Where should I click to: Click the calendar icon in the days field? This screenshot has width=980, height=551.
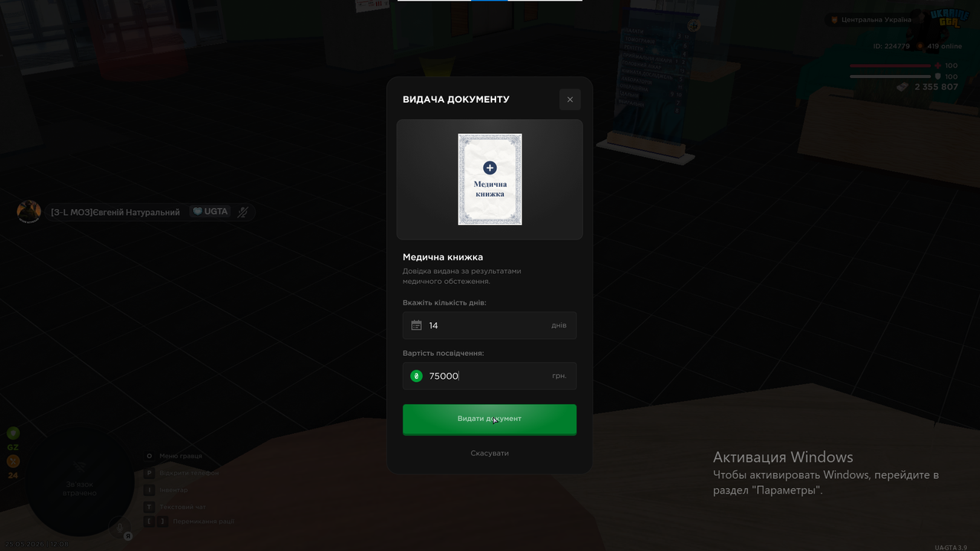[x=416, y=325]
